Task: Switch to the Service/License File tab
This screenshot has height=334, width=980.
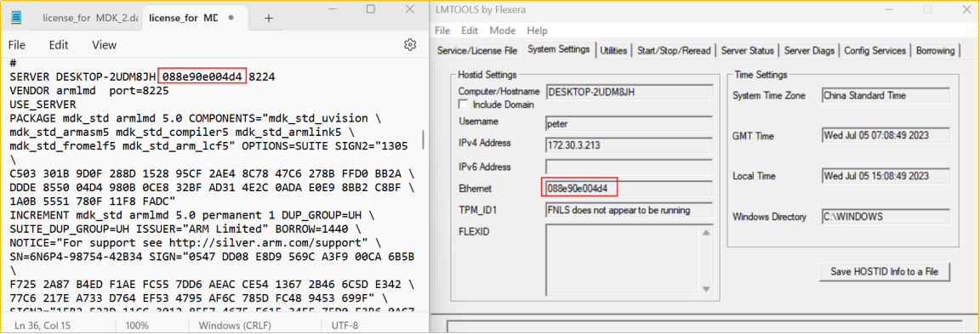Action: tap(477, 51)
